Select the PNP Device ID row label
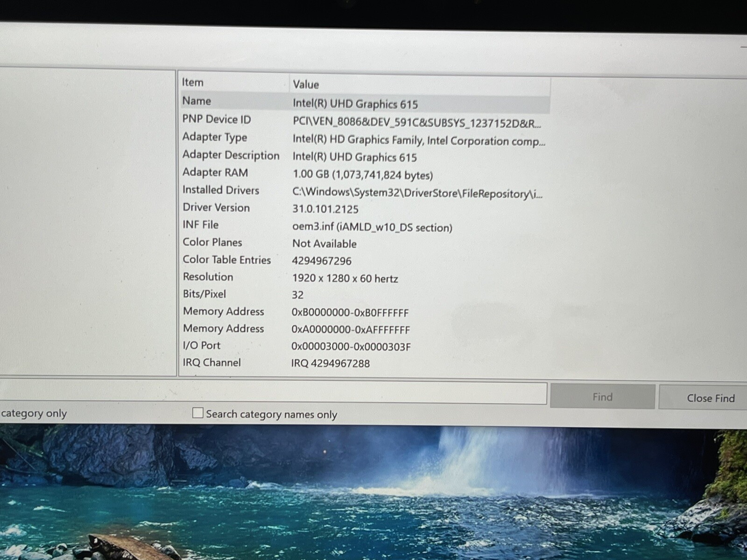This screenshot has height=560, width=747. coord(216,119)
